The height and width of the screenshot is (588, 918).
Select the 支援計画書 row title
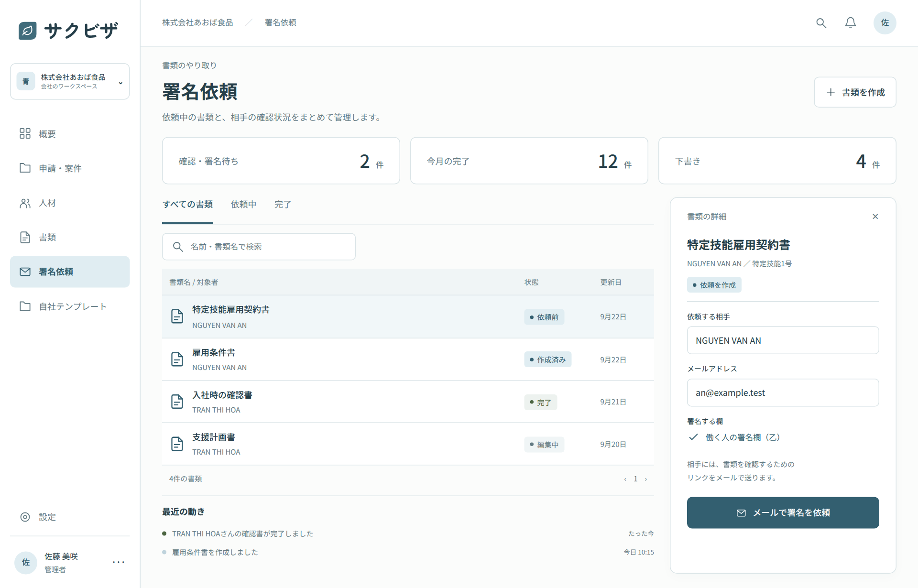click(214, 437)
